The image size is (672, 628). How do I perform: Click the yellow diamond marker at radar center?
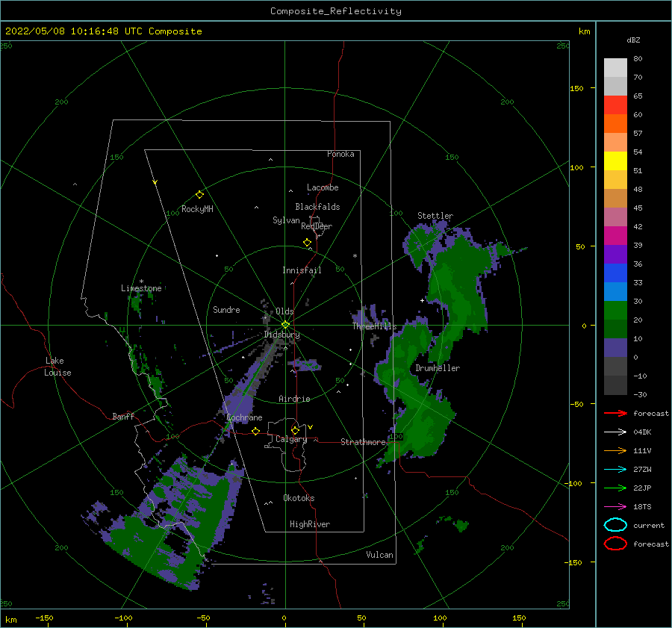point(285,325)
